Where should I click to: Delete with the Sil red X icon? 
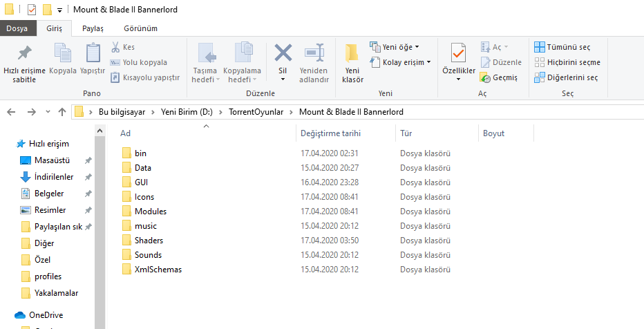[283, 53]
